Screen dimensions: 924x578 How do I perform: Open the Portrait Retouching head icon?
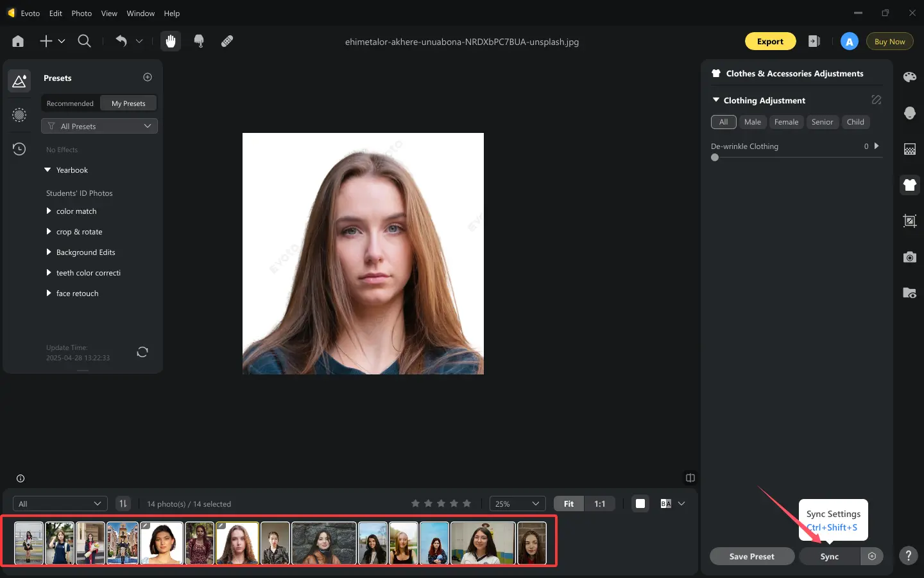909,113
